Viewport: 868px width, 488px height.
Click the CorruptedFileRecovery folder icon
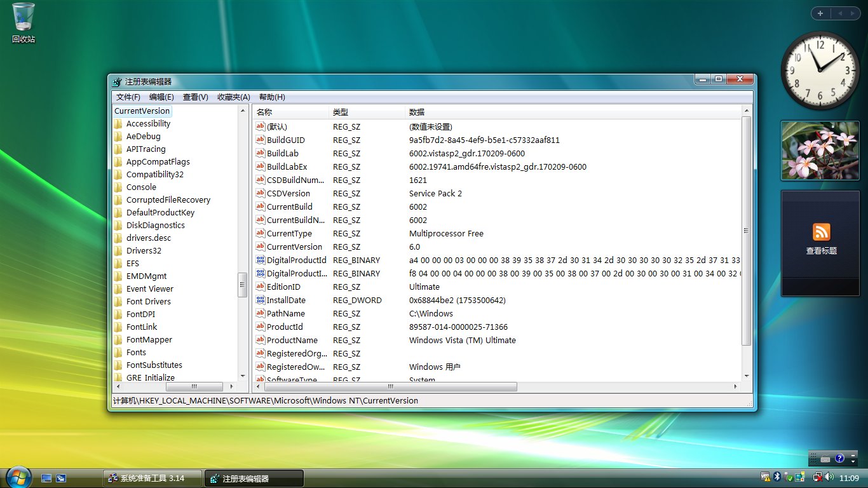click(118, 200)
